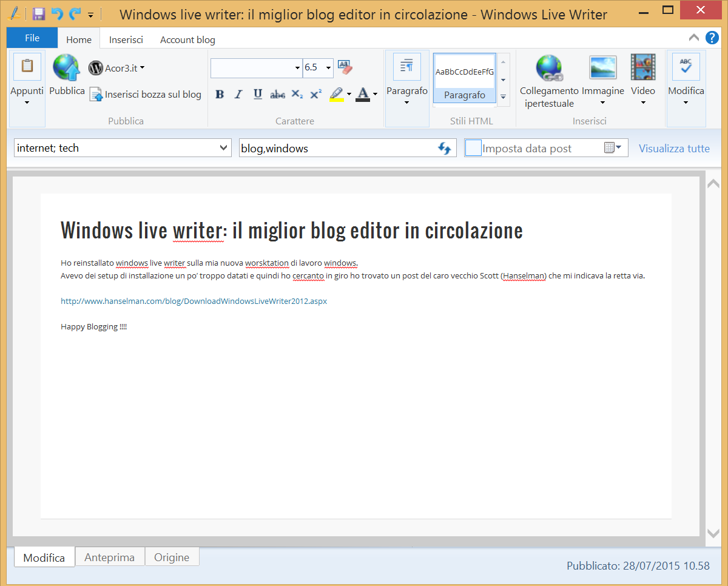This screenshot has width=728, height=586.
Task: Apply the yellow highlight color
Action: click(337, 94)
